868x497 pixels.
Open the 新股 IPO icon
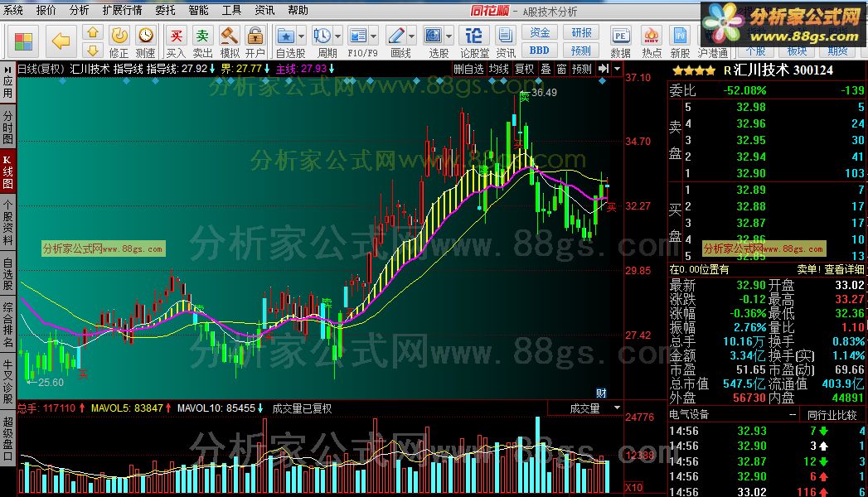click(680, 42)
